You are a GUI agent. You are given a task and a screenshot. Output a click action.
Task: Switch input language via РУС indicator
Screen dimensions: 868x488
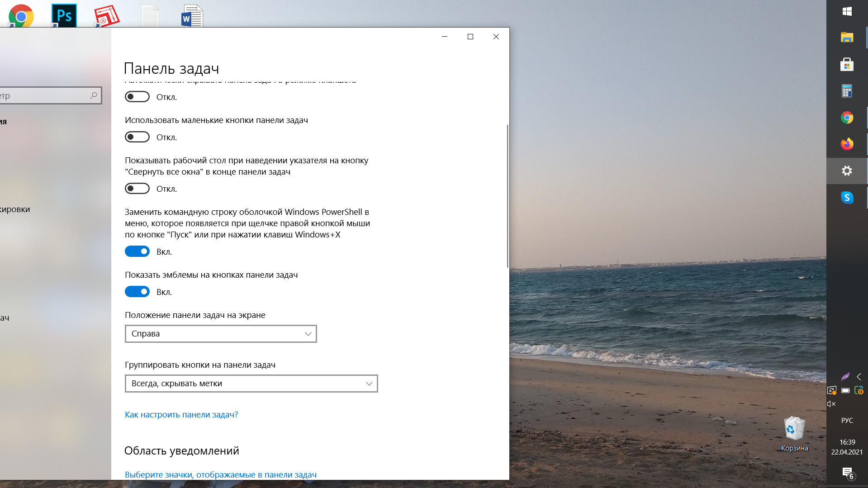tap(847, 421)
